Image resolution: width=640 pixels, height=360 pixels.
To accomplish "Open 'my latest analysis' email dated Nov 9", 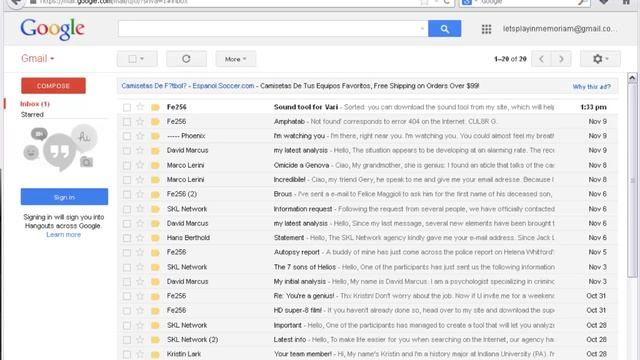I will (x=367, y=150).
